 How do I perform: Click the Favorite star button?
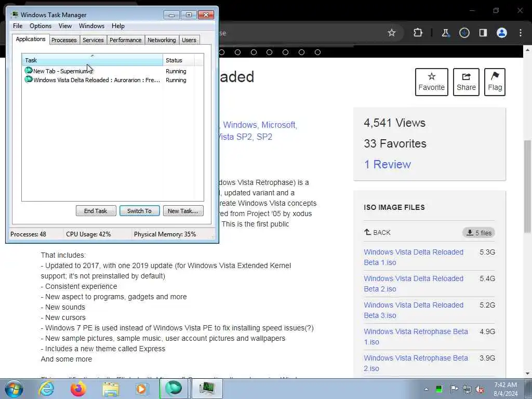[x=431, y=82]
